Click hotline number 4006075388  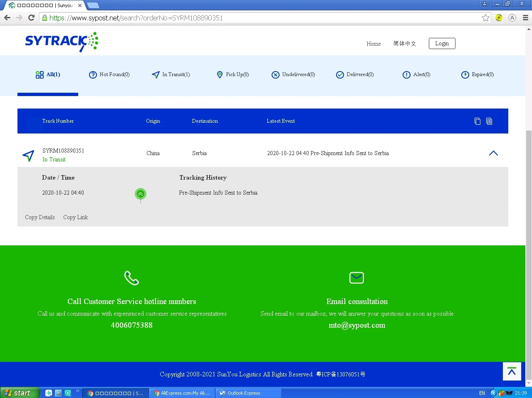coord(131,325)
